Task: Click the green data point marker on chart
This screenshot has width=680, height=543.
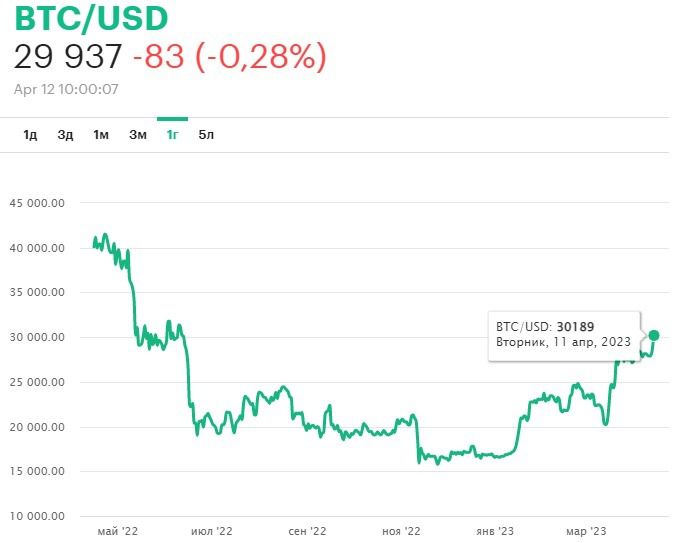Action: (x=654, y=335)
